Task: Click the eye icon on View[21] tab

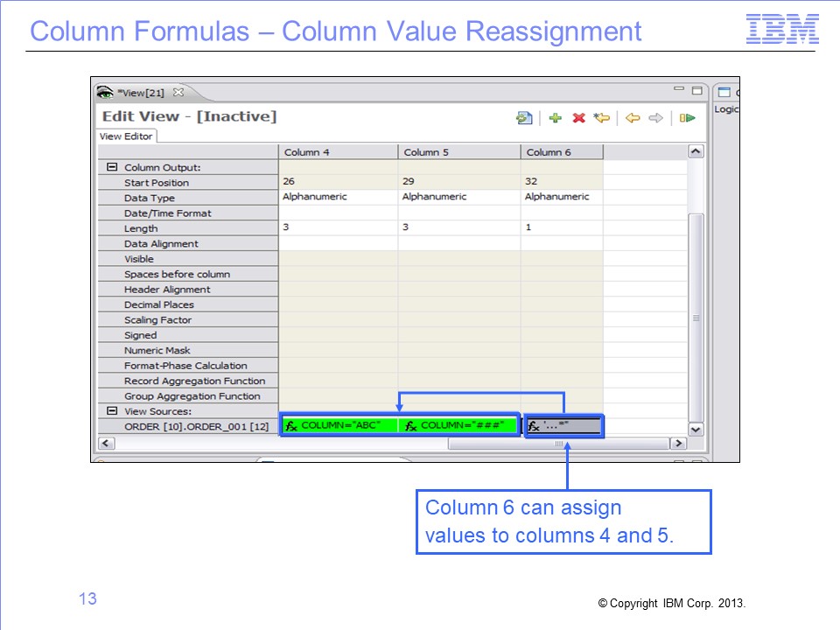Action: pos(105,93)
